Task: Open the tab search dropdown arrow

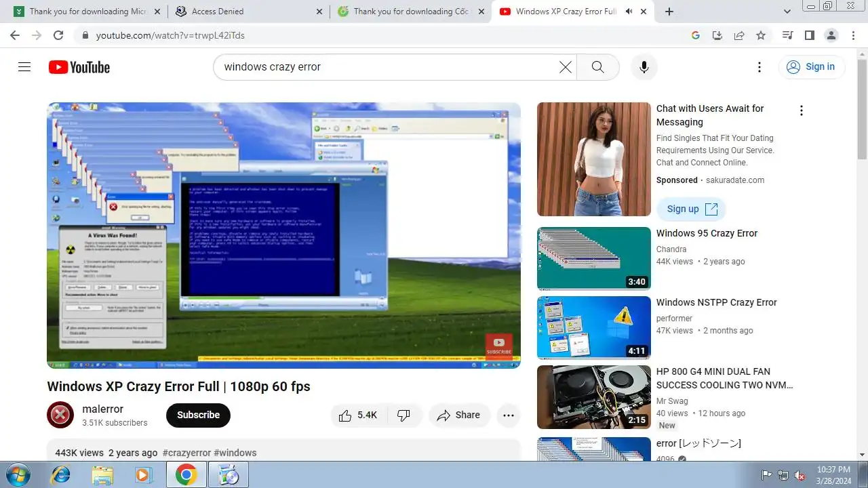Action: [787, 12]
